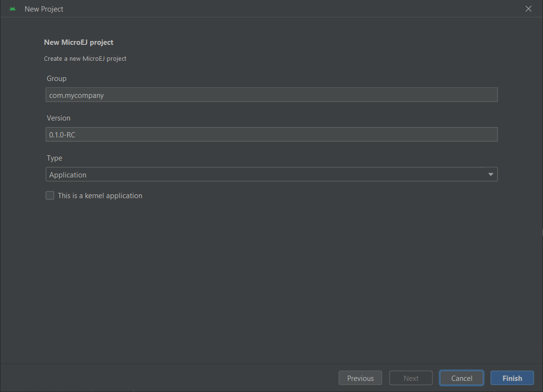Enable the kernel application checkbox
The image size is (543, 392).
[x=50, y=195]
